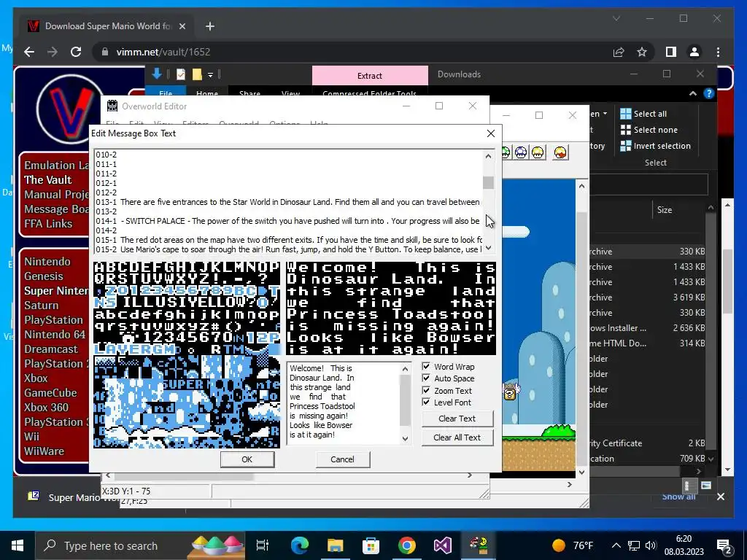Uncheck the Level Font checkbox
This screenshot has width=747, height=560.
[426, 402]
